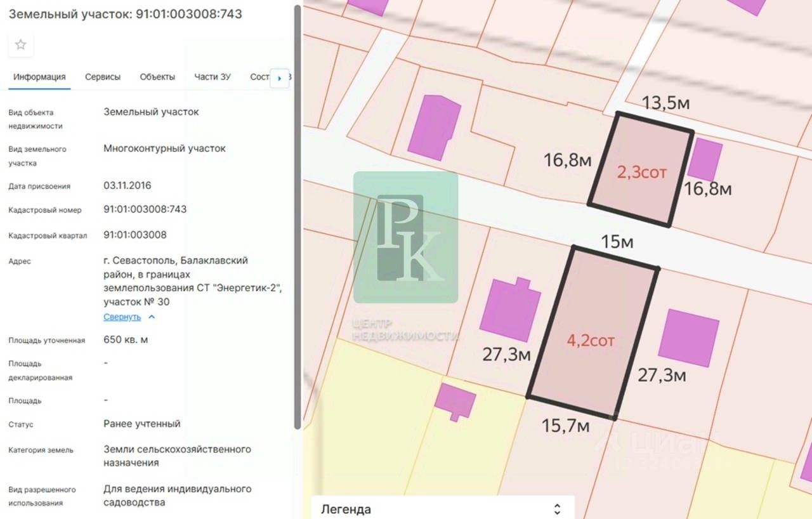Click the area value 650 кв. м
The image size is (812, 519).
coord(126,339)
